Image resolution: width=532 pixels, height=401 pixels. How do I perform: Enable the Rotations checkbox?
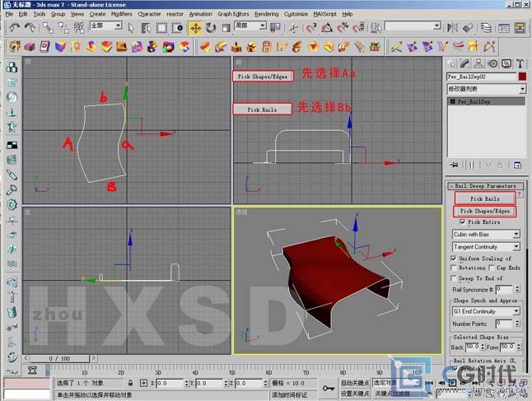click(453, 268)
